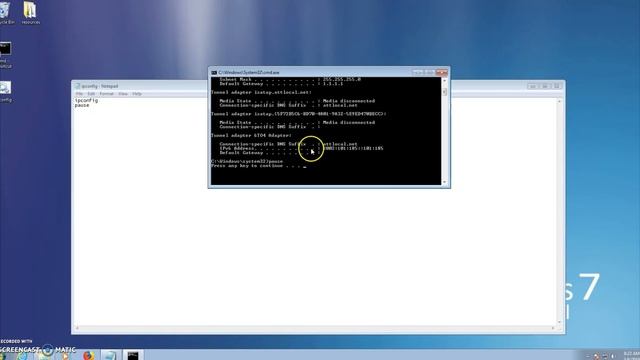Click Command Prompt taskbar button
The image size is (640, 360).
tap(133, 355)
